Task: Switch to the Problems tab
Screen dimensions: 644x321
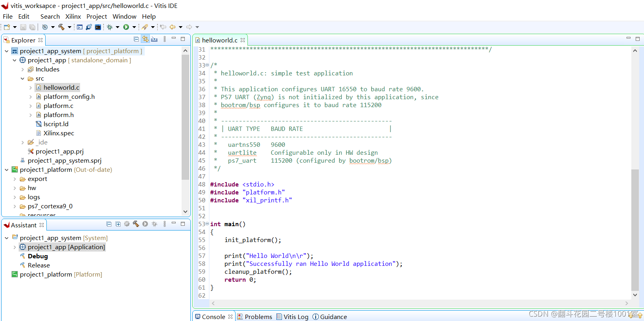Action: click(255, 317)
